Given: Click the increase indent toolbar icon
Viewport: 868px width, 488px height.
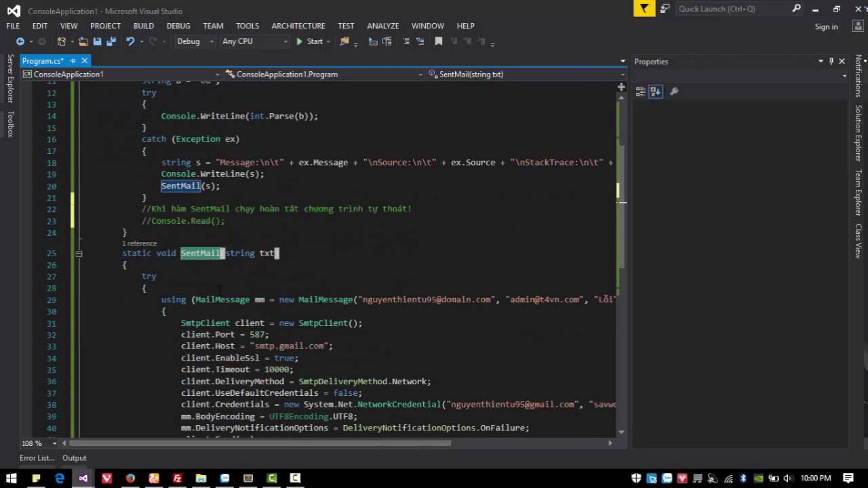Looking at the screenshot, I should tap(385, 41).
